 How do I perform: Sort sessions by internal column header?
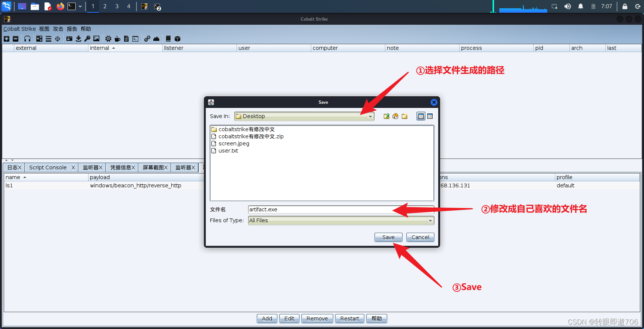[125, 48]
